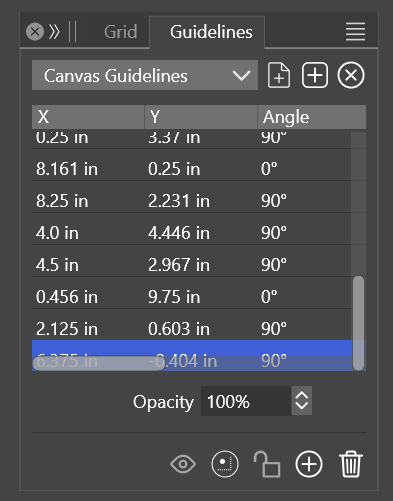Click the X column header

point(88,117)
